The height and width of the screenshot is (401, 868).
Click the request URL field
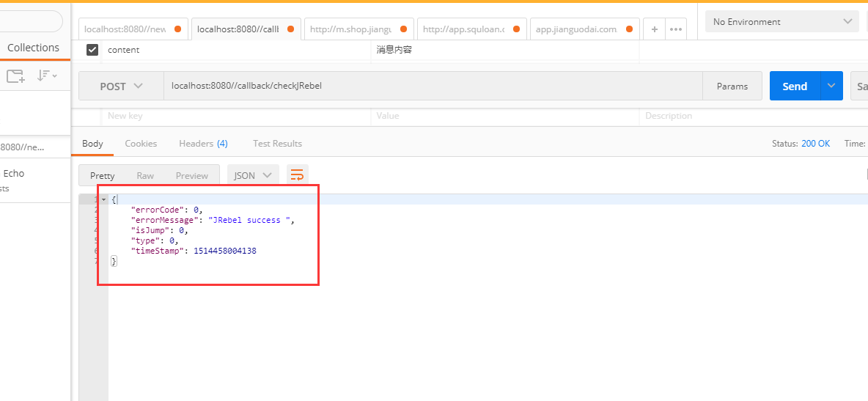(x=433, y=86)
